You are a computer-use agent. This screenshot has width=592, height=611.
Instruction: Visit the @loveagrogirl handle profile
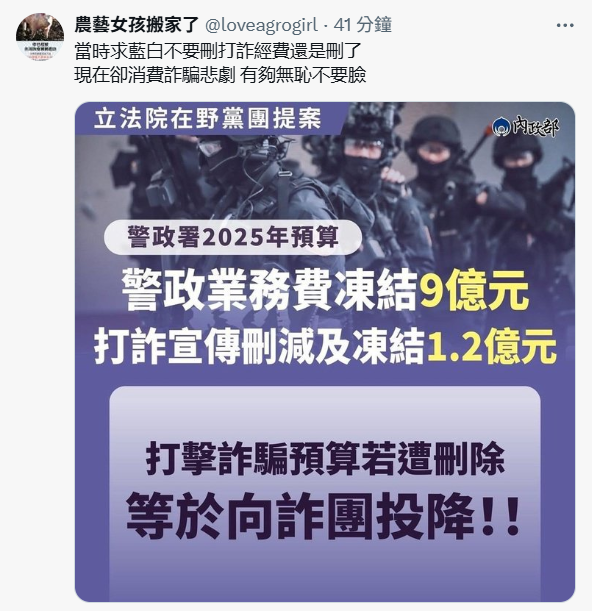point(261,25)
